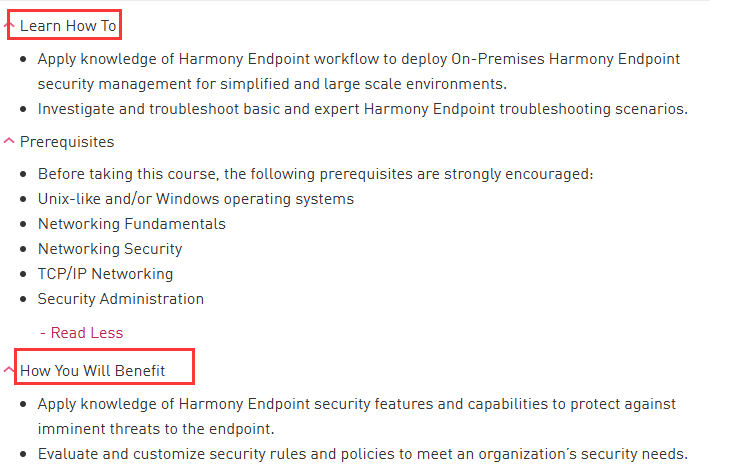
Task: Click 'Apply knowledge of Harmony Endpoint workflow' line
Action: 359,59
